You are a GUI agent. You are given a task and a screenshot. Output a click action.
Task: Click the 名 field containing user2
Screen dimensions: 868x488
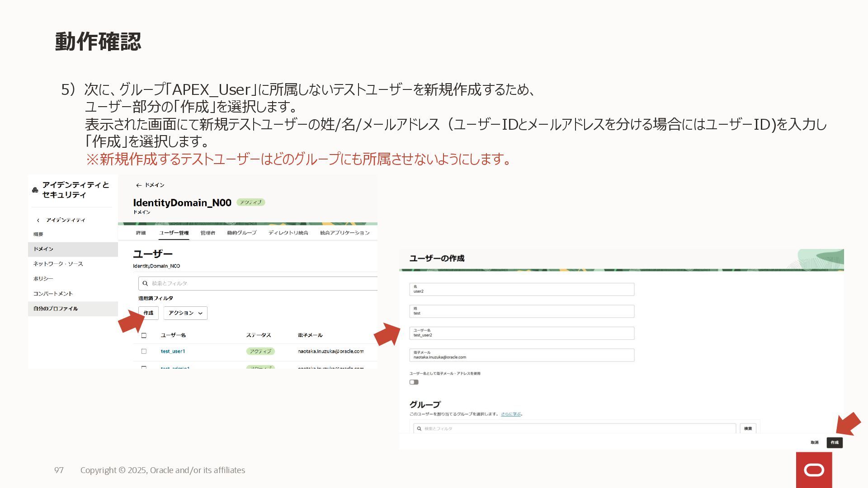tap(522, 289)
